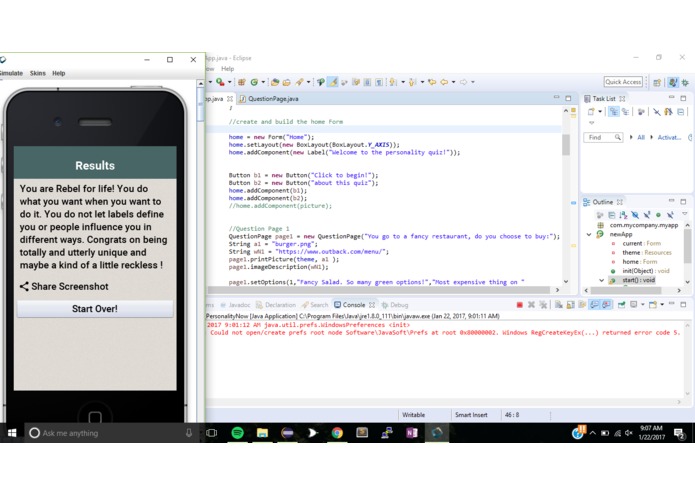
Task: Click the Open Task folder icon
Action: [286, 82]
